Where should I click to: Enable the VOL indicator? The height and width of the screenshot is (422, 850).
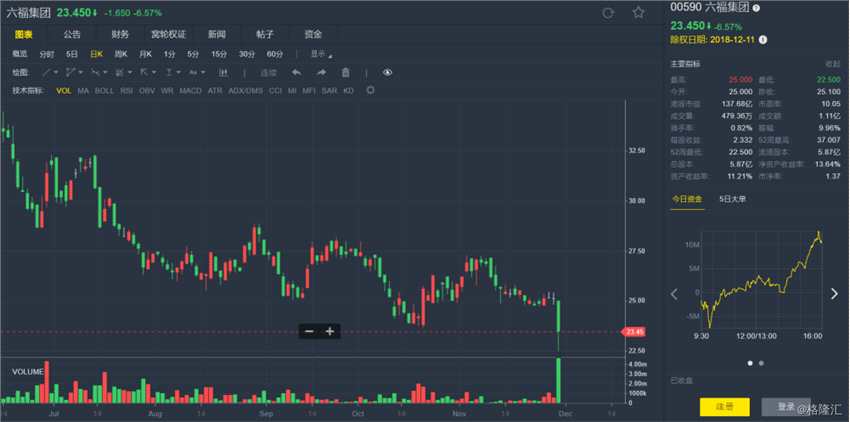pos(63,91)
